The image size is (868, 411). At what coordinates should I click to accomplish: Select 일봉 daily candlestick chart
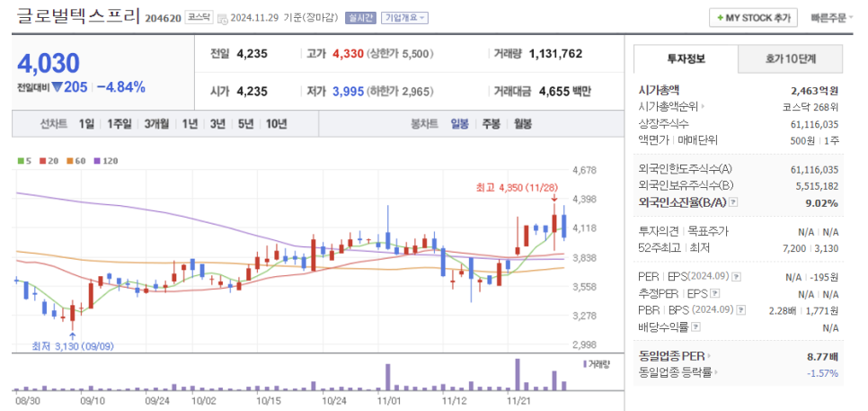(459, 124)
